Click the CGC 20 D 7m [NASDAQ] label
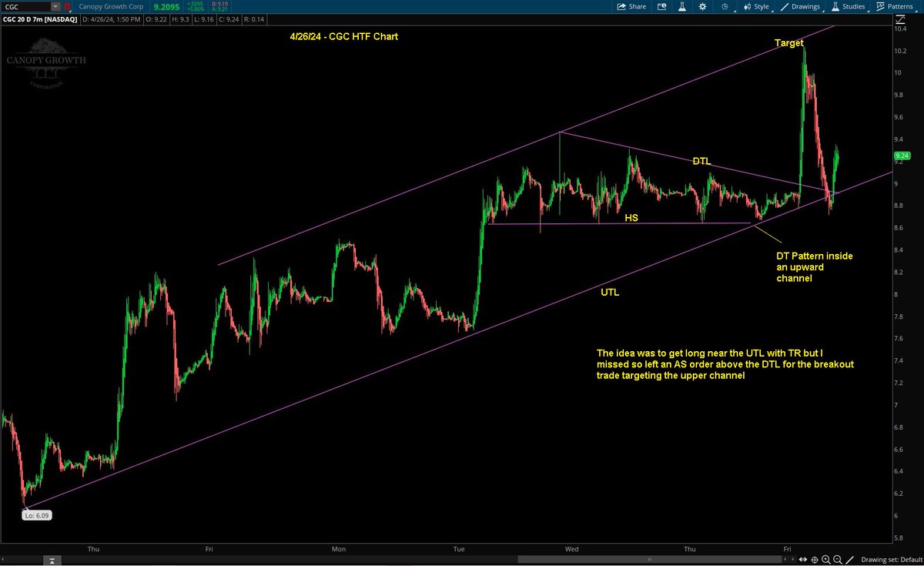The height and width of the screenshot is (566, 924). point(40,19)
